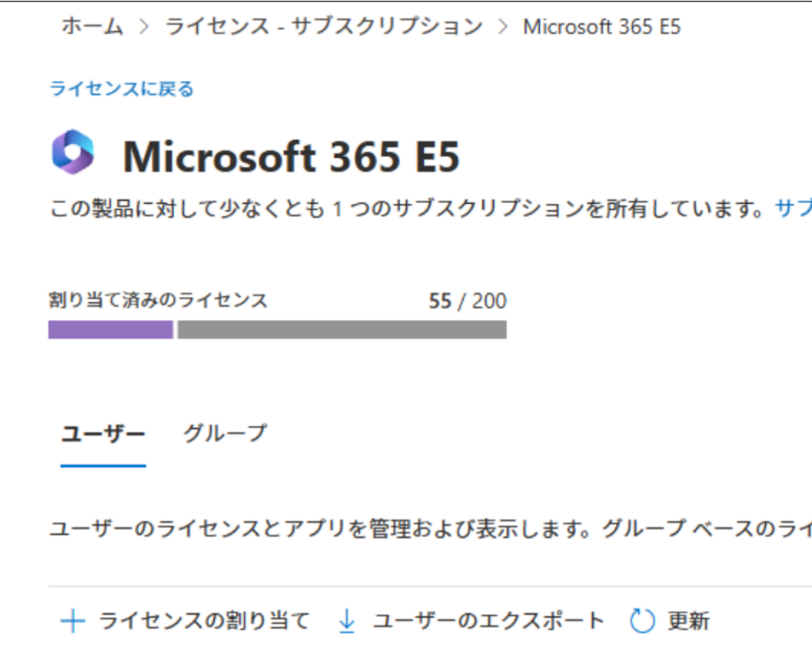812x664 pixels.
Task: Switch to the グループ tab
Action: (225, 434)
